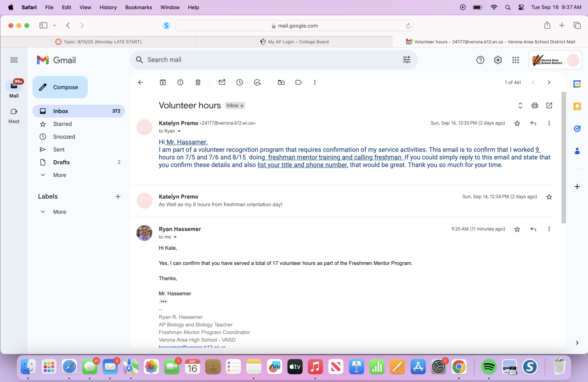The width and height of the screenshot is (588, 382).
Task: Remove Inbox label from conversation
Action: coord(242,106)
